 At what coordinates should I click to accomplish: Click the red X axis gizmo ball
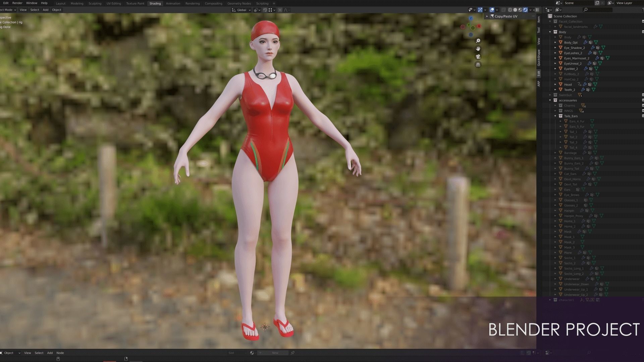pyautogui.click(x=479, y=26)
